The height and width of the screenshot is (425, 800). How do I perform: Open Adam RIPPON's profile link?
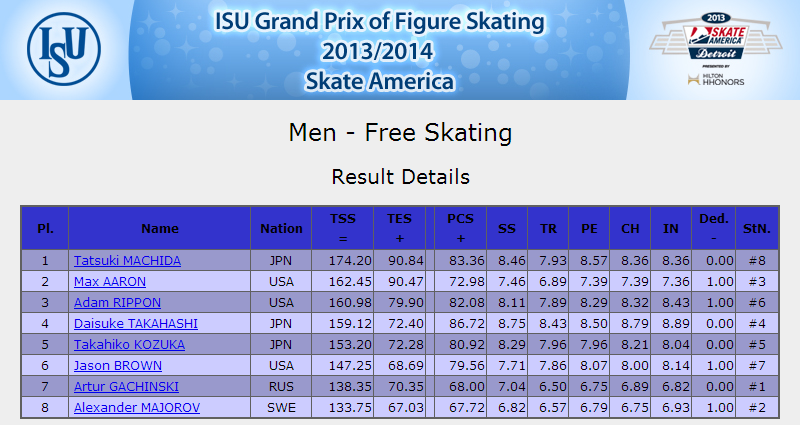click(x=117, y=303)
